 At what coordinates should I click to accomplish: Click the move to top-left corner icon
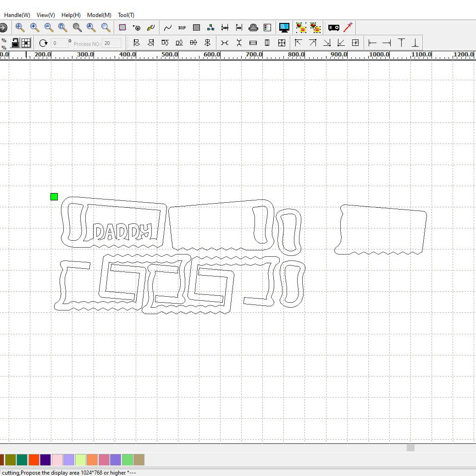click(299, 43)
